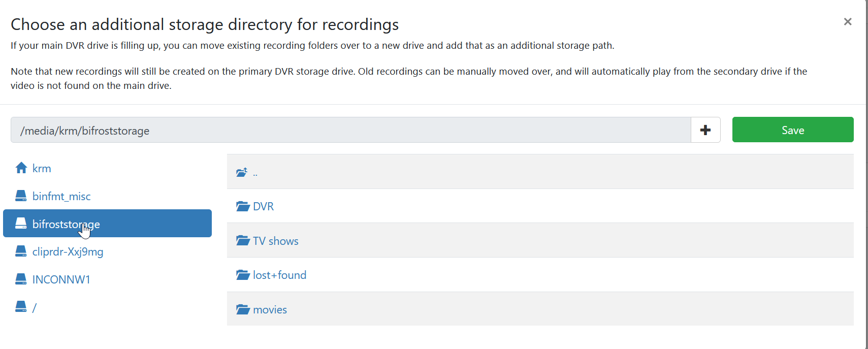Click the drive icon next to binfmt_misc
868x349 pixels.
tap(21, 196)
